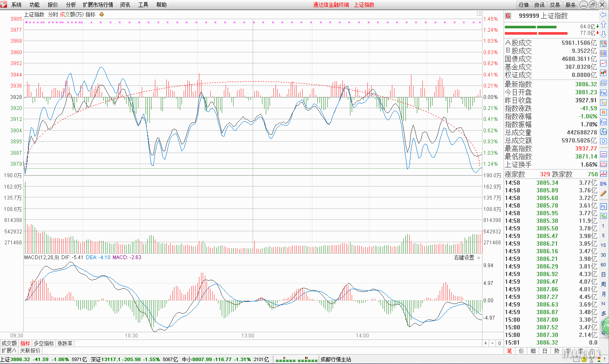Image resolution: width=609 pixels, height=364 pixels.
Task: Open the f(x) formula icon in sidebar
Action: [603, 131]
